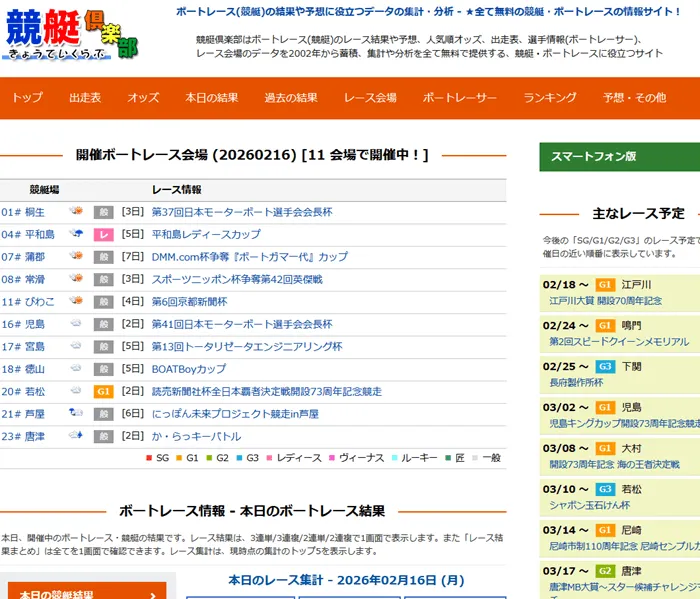Screen dimensions: 700x599
Task: Click the pink レ grade badge for 平和島
Action: click(104, 235)
